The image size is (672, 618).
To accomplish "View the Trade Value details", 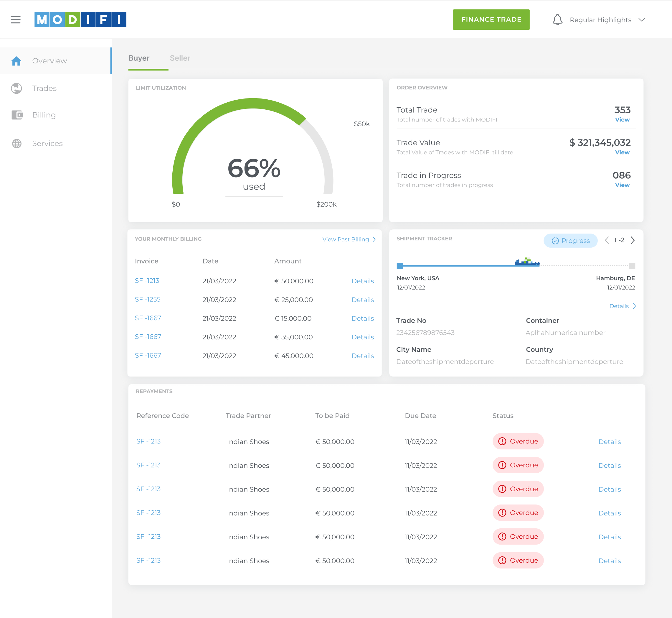I will pyautogui.click(x=622, y=152).
